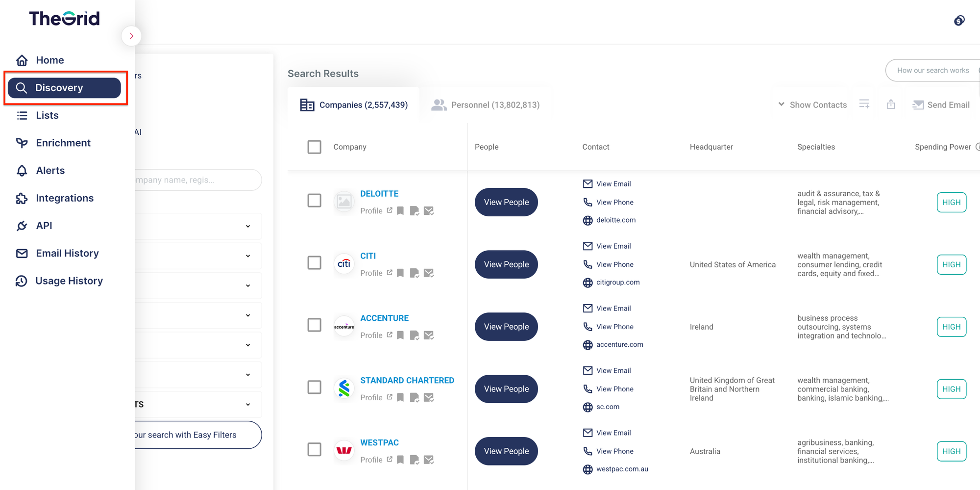Viewport: 980px width, 490px height.
Task: Open the DELOITTE company link
Action: click(379, 194)
